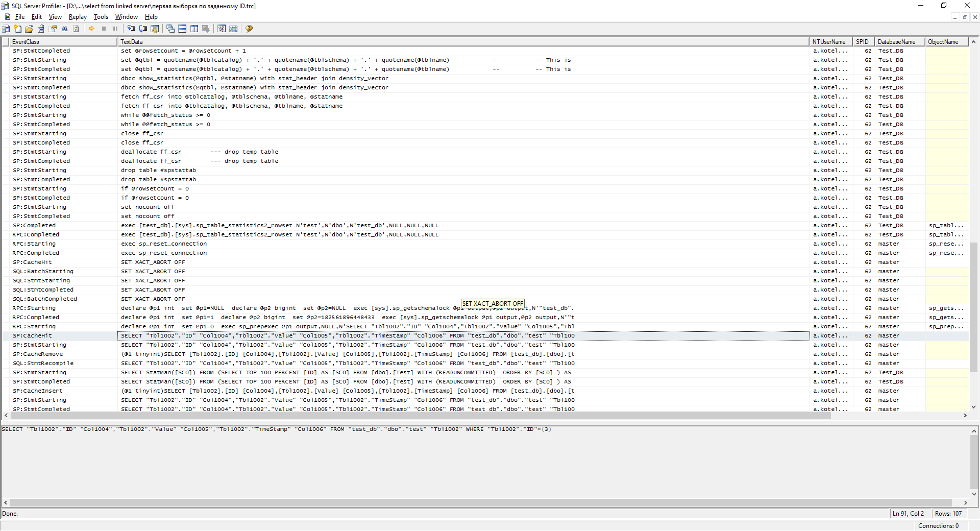Select the SP:CacheRemove event row
Screen dimensions: 980x531
[x=485, y=354]
